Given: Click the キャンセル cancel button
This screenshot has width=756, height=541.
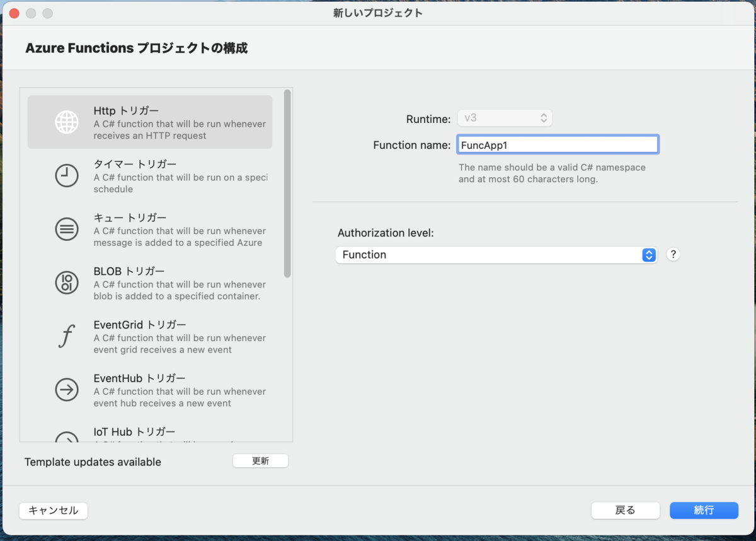Looking at the screenshot, I should 54,511.
